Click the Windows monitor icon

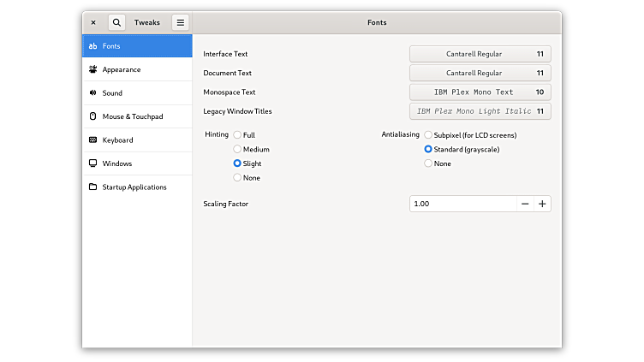(x=92, y=163)
